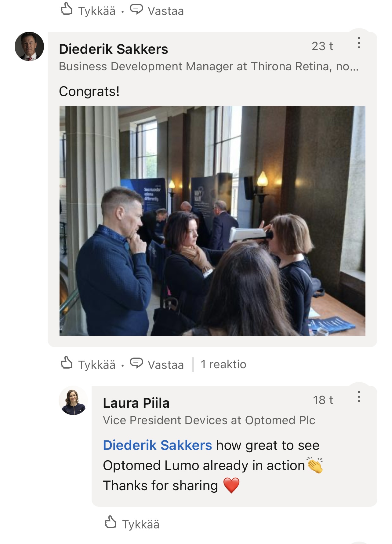The image size is (392, 544).
Task: Enlarge the conference photo in comment
Action: tap(212, 221)
